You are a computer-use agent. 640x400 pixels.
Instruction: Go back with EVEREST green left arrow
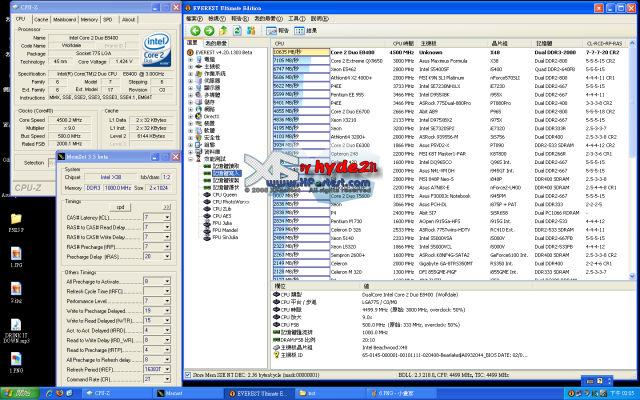[x=196, y=31]
